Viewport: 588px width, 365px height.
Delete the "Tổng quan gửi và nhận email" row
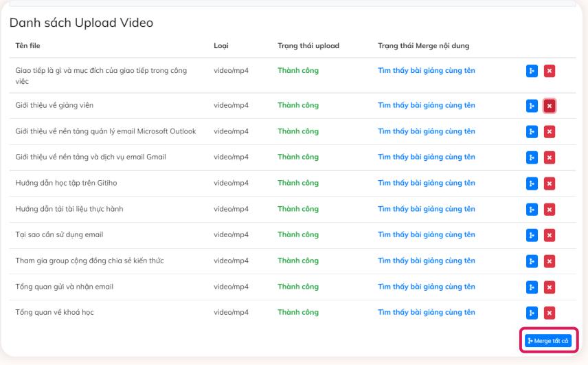click(550, 287)
